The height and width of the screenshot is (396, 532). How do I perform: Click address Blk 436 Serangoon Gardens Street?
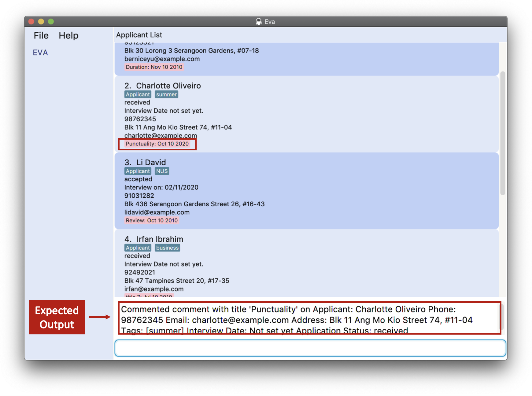pos(194,204)
